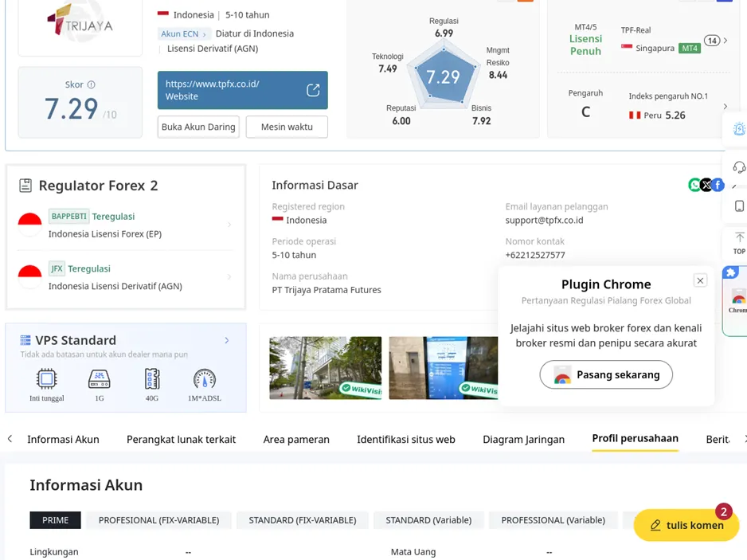Image resolution: width=747 pixels, height=560 pixels.
Task: Open the JFX Teregulasi link
Action: pyautogui.click(x=89, y=268)
